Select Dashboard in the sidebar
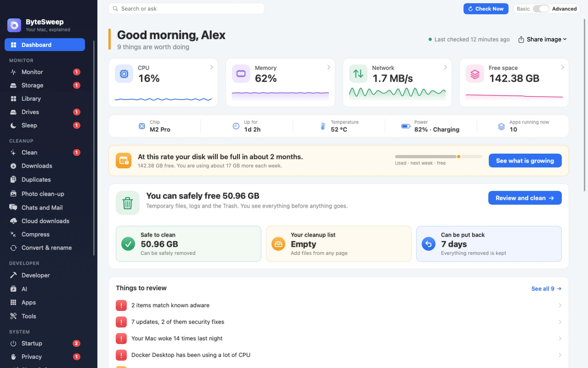Image resolution: width=588 pixels, height=368 pixels. [x=45, y=45]
